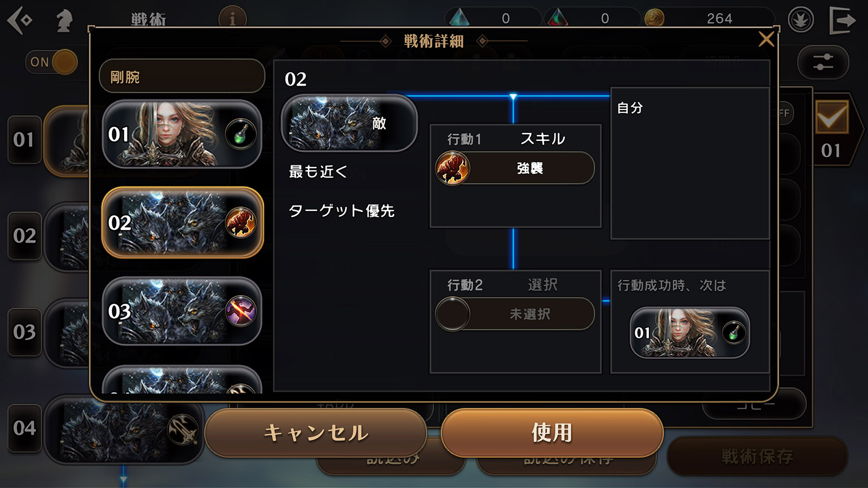Viewport: 868px width, 488px height.
Task: Select tactic 03 wolves entry
Action: [182, 311]
